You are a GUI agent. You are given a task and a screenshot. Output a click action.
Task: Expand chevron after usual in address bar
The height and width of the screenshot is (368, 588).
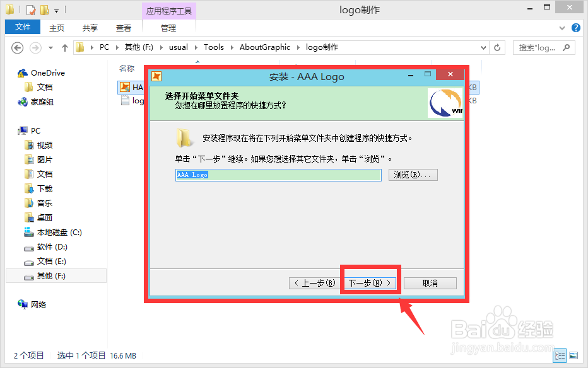(x=196, y=47)
